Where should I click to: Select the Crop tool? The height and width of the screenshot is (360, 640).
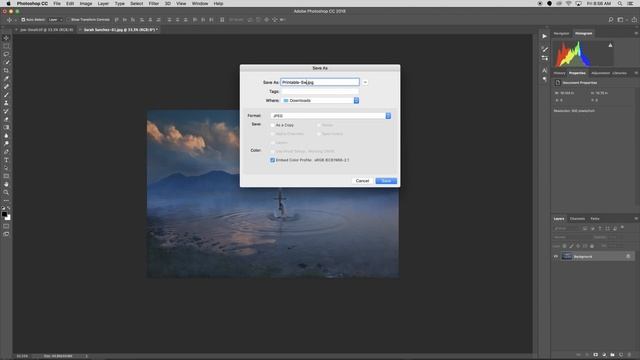tap(6, 71)
